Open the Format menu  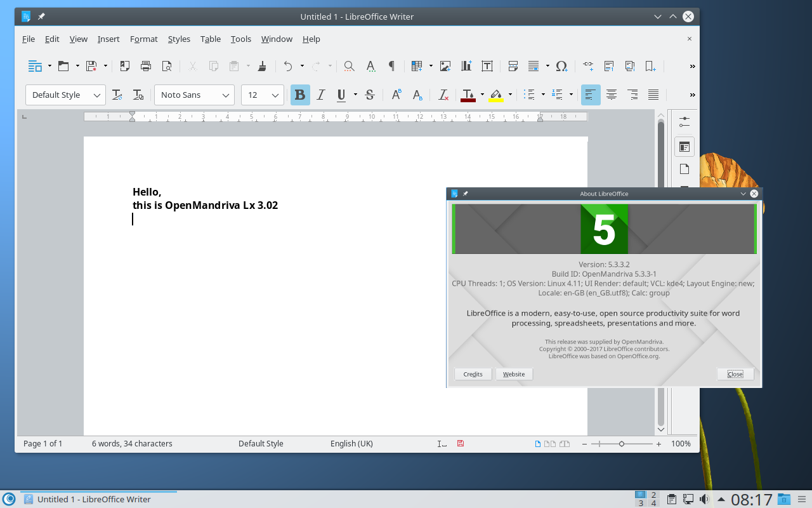(x=144, y=39)
